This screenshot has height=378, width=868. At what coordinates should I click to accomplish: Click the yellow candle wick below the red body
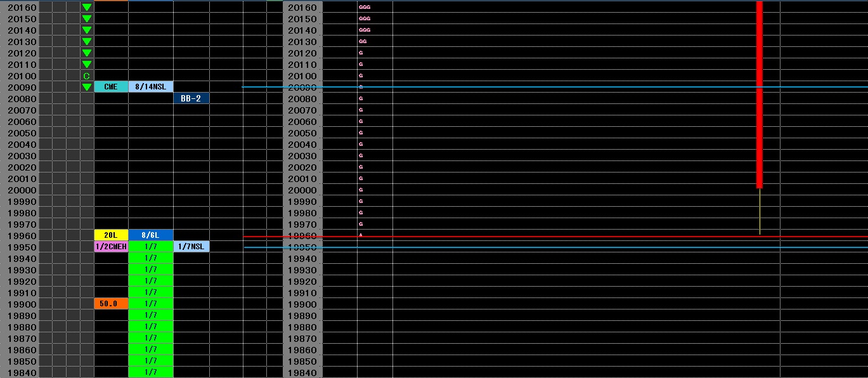[760, 212]
